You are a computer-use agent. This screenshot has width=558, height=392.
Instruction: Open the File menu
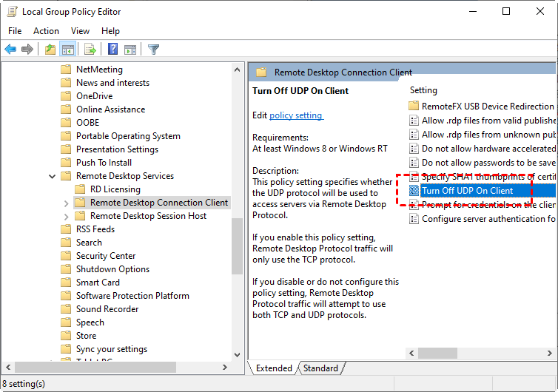point(15,31)
